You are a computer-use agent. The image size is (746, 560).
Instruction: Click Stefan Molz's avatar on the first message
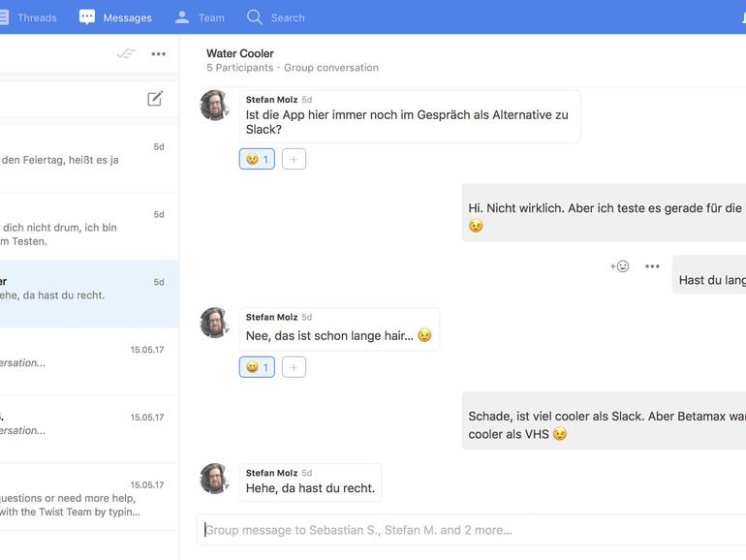(214, 106)
